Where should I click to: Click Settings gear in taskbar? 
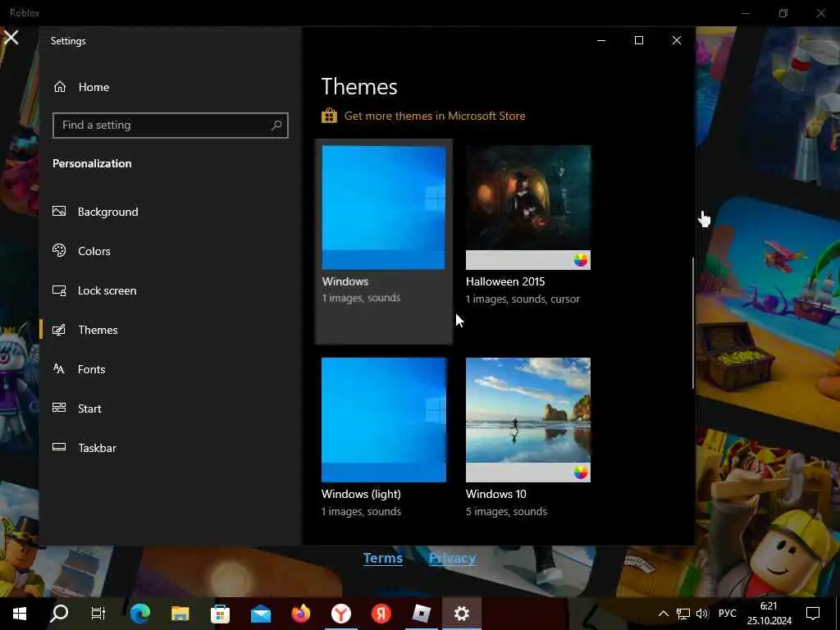[461, 614]
